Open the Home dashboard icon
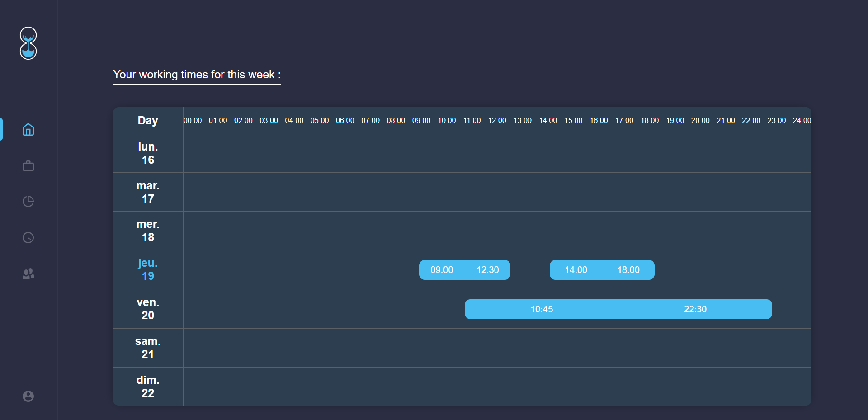868x420 pixels. click(x=28, y=130)
